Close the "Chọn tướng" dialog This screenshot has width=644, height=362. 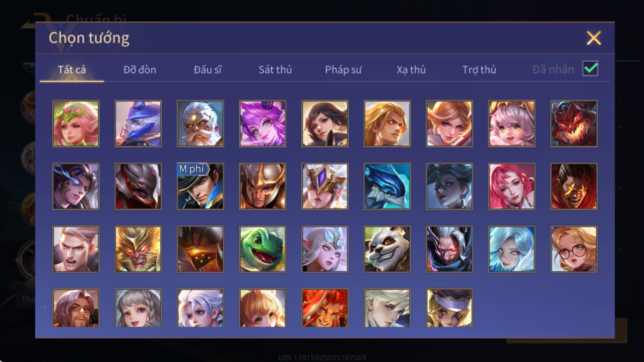594,38
